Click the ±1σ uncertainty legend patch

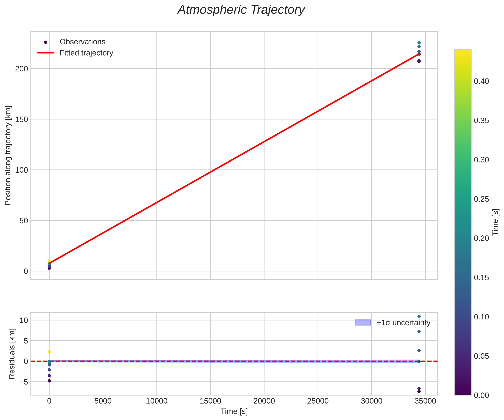(x=363, y=322)
